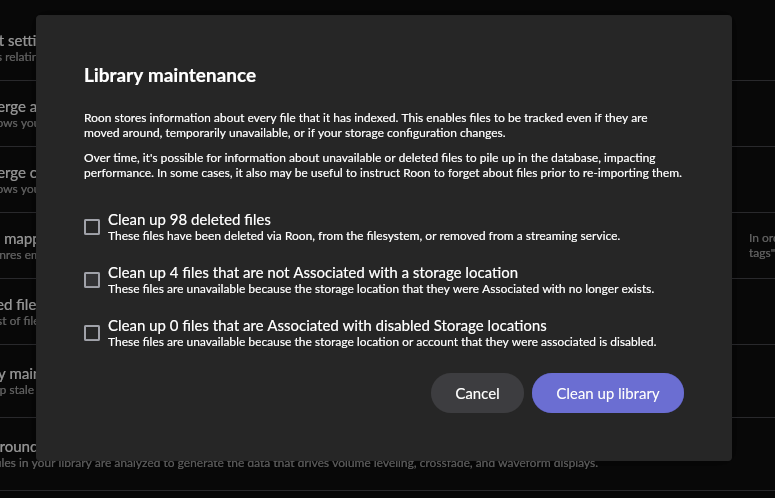Image resolution: width=775 pixels, height=498 pixels.
Task: Click the partially hidden 'sett' row behind dialog
Action: tap(18, 48)
